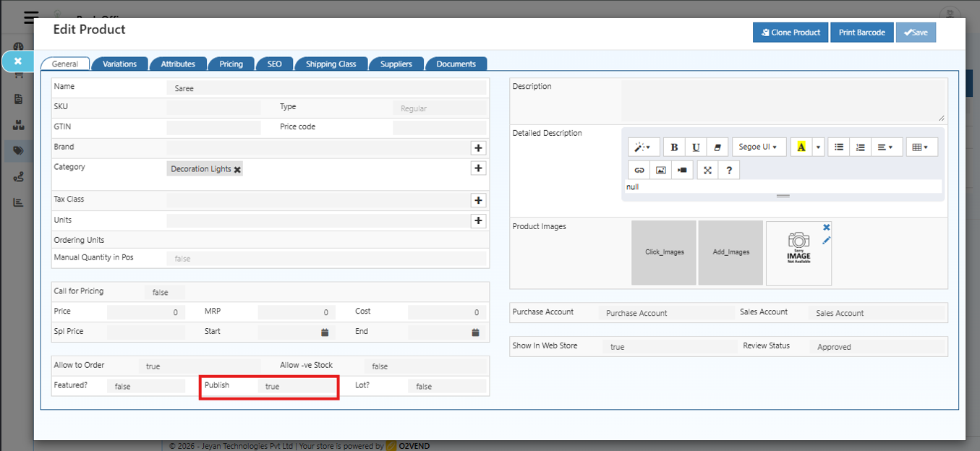Viewport: 980px width, 451px height.
Task: Click the Clone Product button
Action: pyautogui.click(x=790, y=32)
